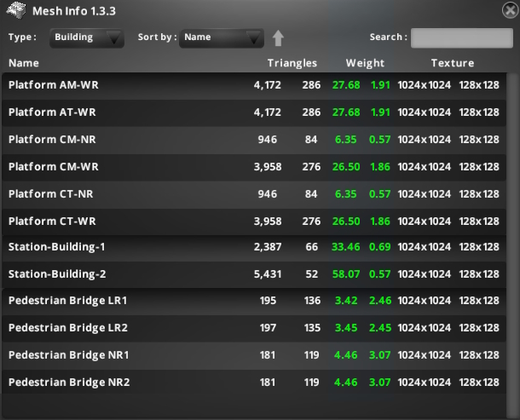Click the Name column header
Viewport: 520px width, 420px height.
pos(24,63)
